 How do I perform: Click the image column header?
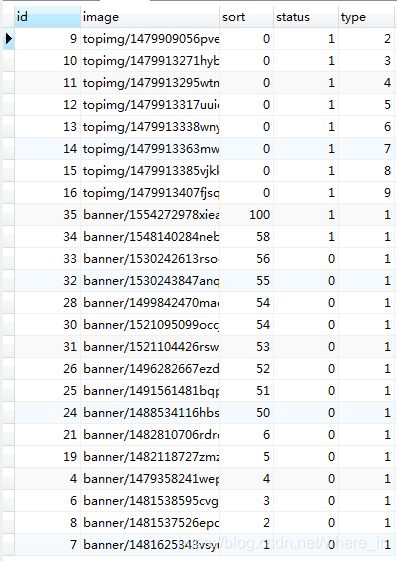click(x=150, y=17)
